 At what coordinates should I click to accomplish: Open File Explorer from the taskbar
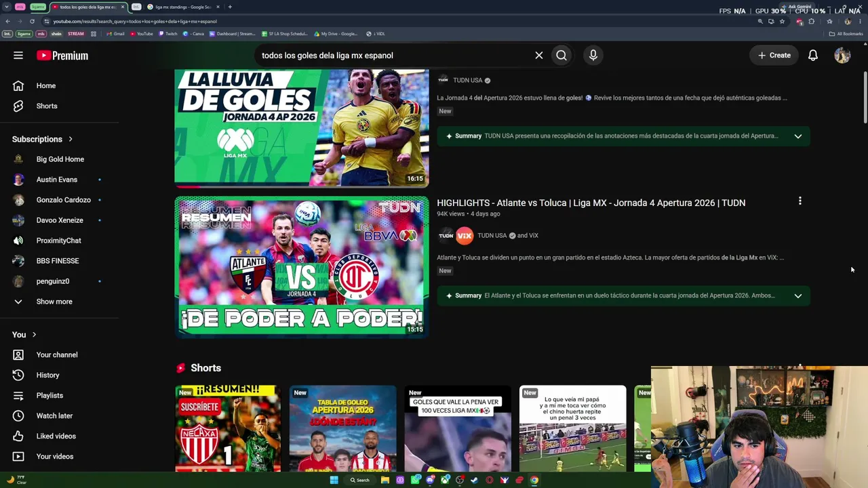(x=385, y=480)
